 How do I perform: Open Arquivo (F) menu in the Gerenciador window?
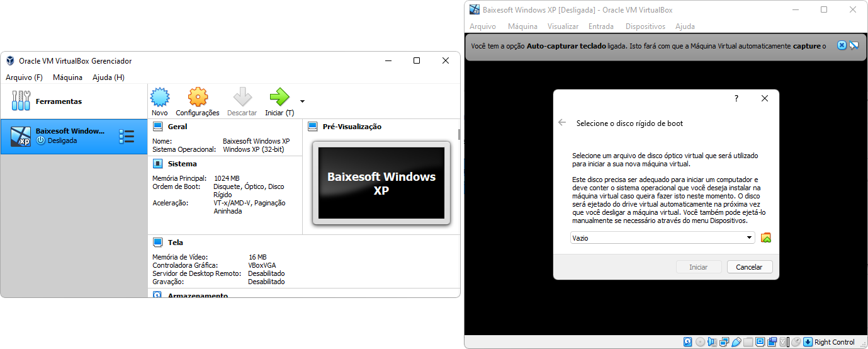pyautogui.click(x=24, y=77)
